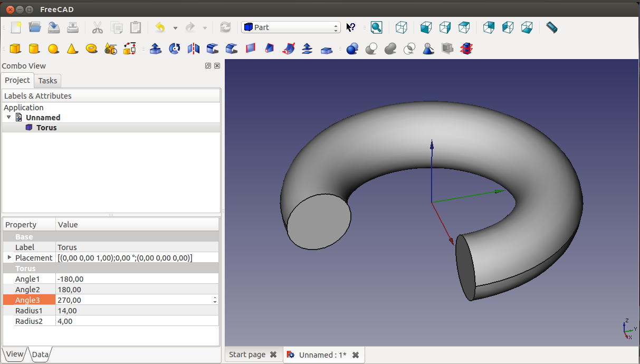Open the measure distance ruler tool
The width and height of the screenshot is (640, 364).
pos(551,27)
